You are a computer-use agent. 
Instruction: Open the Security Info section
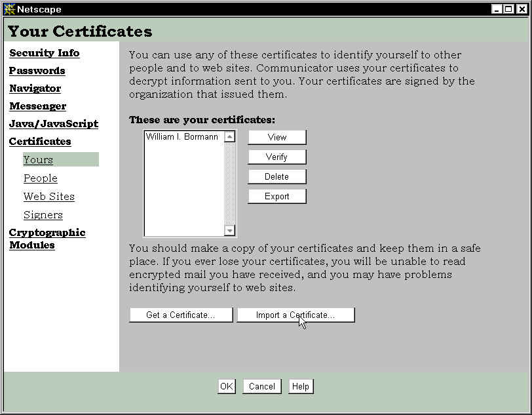click(x=44, y=53)
